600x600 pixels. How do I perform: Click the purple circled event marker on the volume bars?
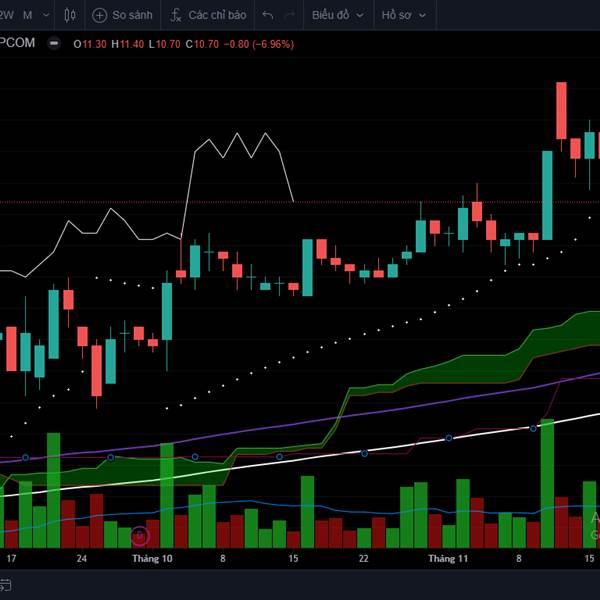pyautogui.click(x=140, y=536)
